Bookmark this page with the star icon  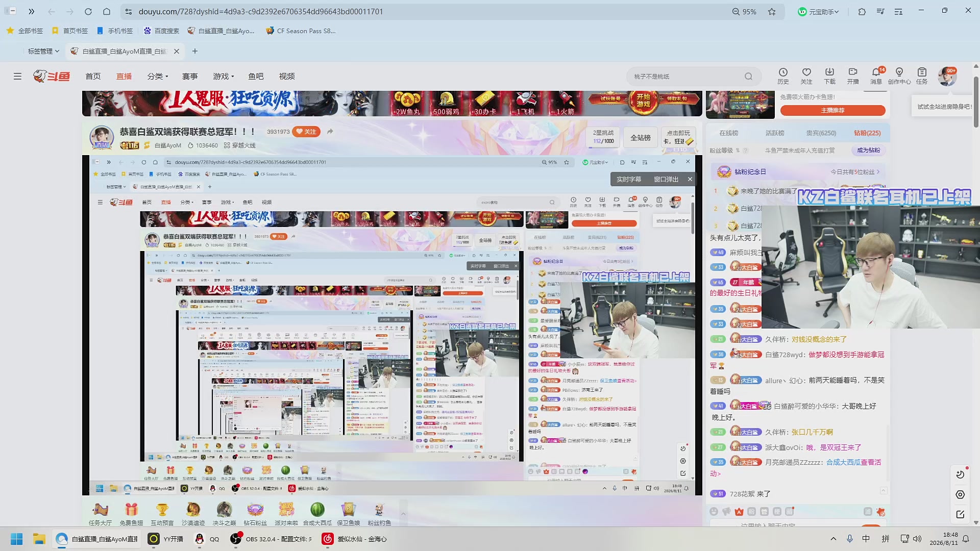tap(772, 11)
